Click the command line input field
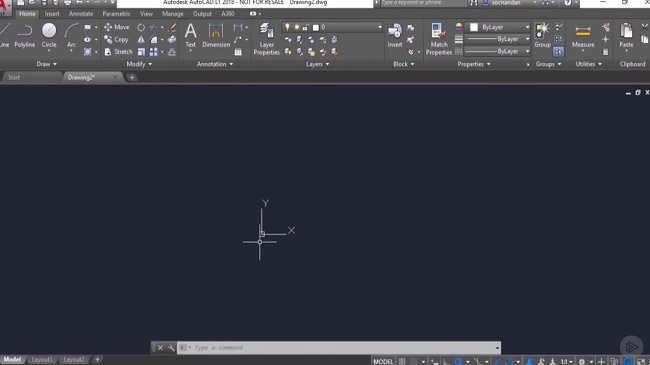The height and width of the screenshot is (365, 650). (x=339, y=348)
